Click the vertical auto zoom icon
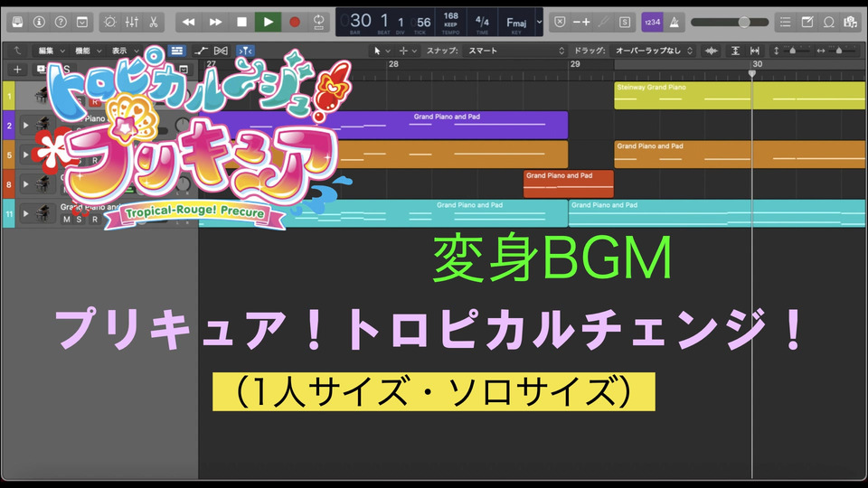868x488 pixels. pyautogui.click(x=735, y=51)
